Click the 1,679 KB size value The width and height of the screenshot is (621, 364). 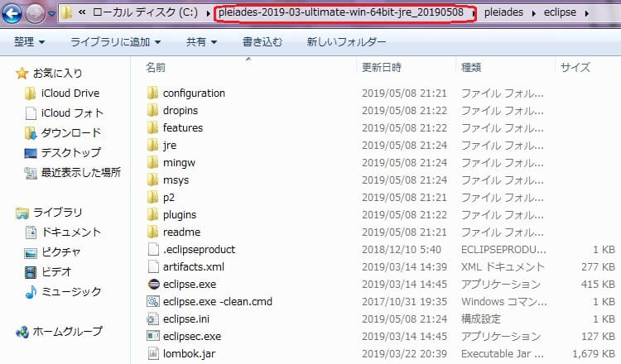pyautogui.click(x=594, y=354)
